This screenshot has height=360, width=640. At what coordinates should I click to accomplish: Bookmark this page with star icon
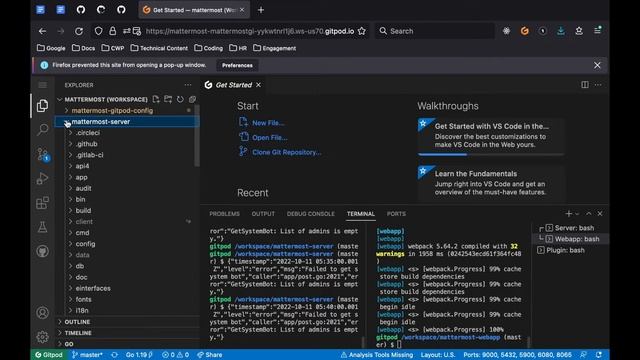tap(362, 31)
